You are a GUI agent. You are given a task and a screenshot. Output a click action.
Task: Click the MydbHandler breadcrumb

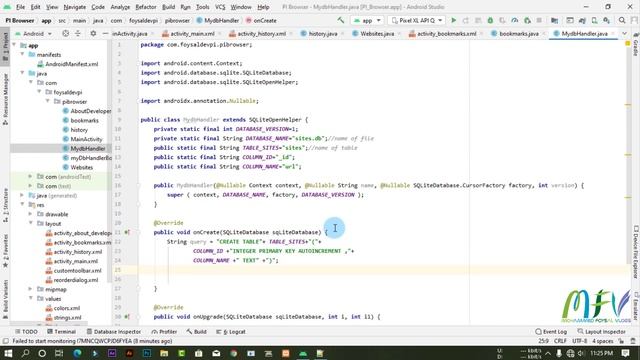tap(218, 20)
